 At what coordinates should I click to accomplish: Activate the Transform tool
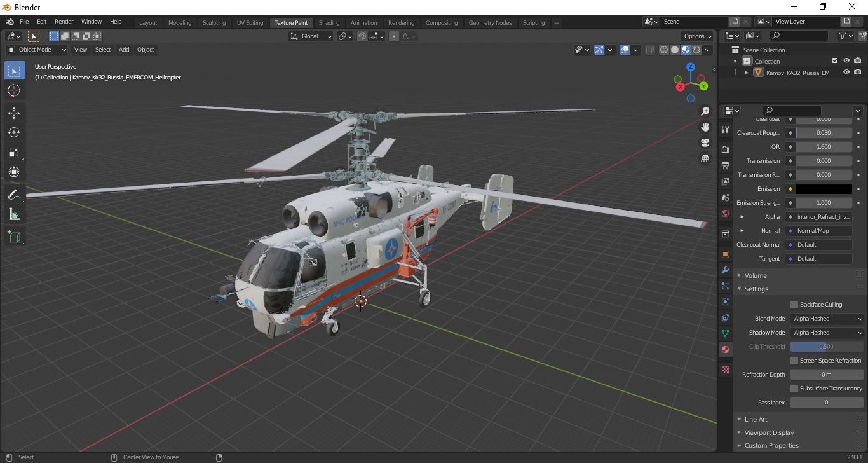[x=14, y=172]
